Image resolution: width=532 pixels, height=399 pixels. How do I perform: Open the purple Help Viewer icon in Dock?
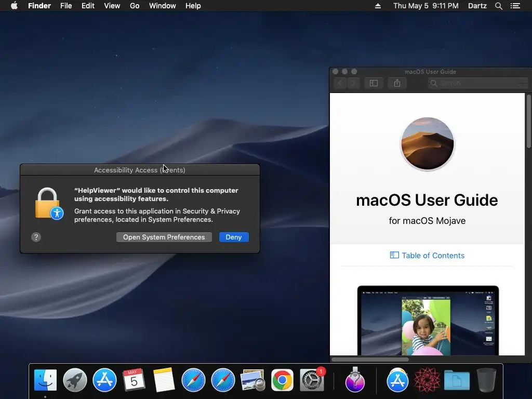pos(355,380)
